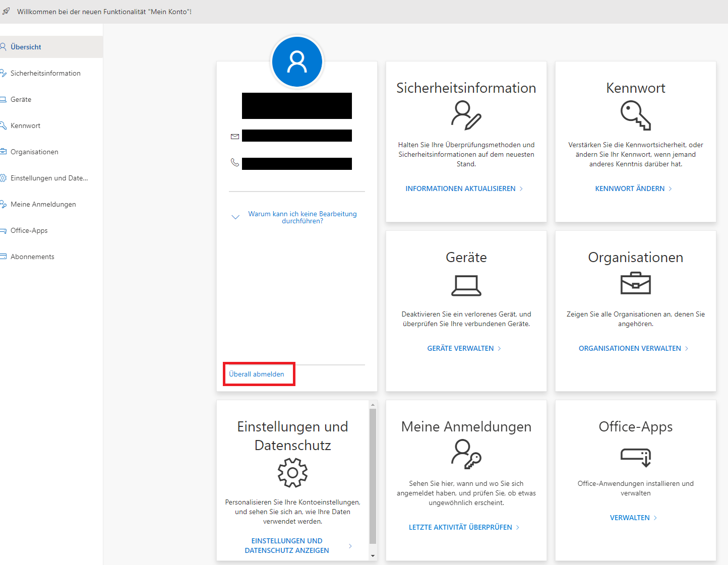Click Sicherheitsinformation card heading
The width and height of the screenshot is (728, 565).
(466, 88)
